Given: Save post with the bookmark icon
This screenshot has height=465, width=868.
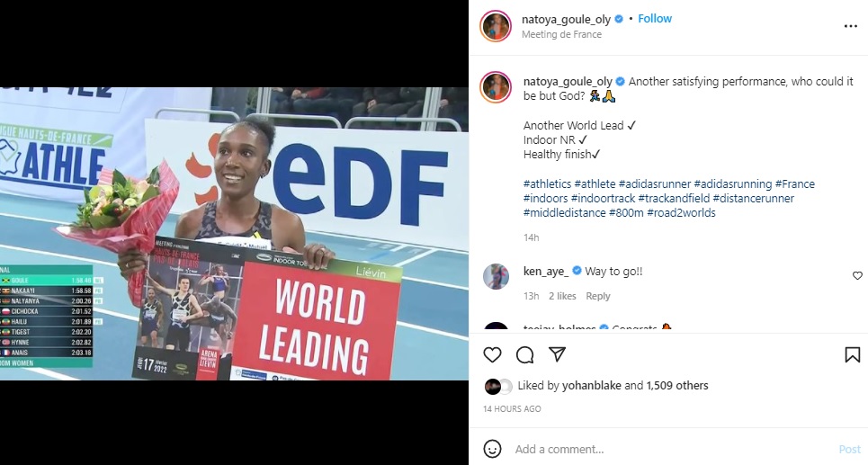Looking at the screenshot, I should (853, 355).
